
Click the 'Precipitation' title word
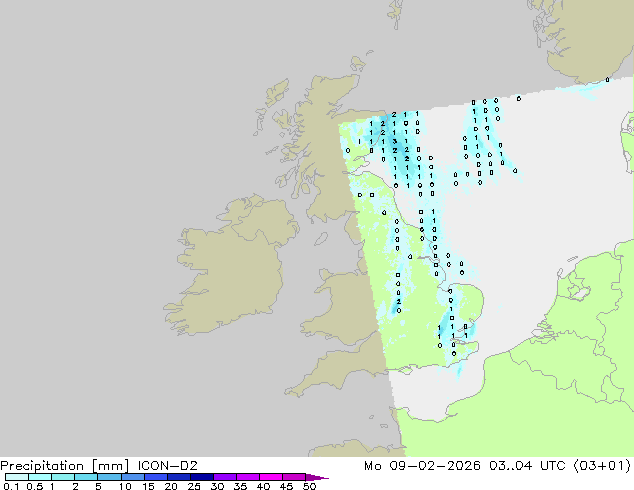(x=42, y=466)
